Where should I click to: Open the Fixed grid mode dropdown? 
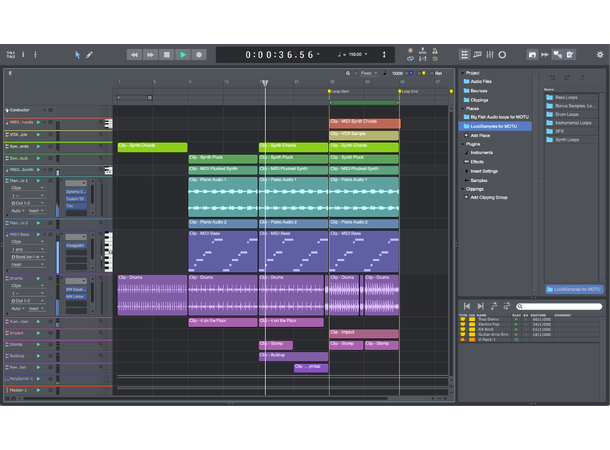coord(369,73)
